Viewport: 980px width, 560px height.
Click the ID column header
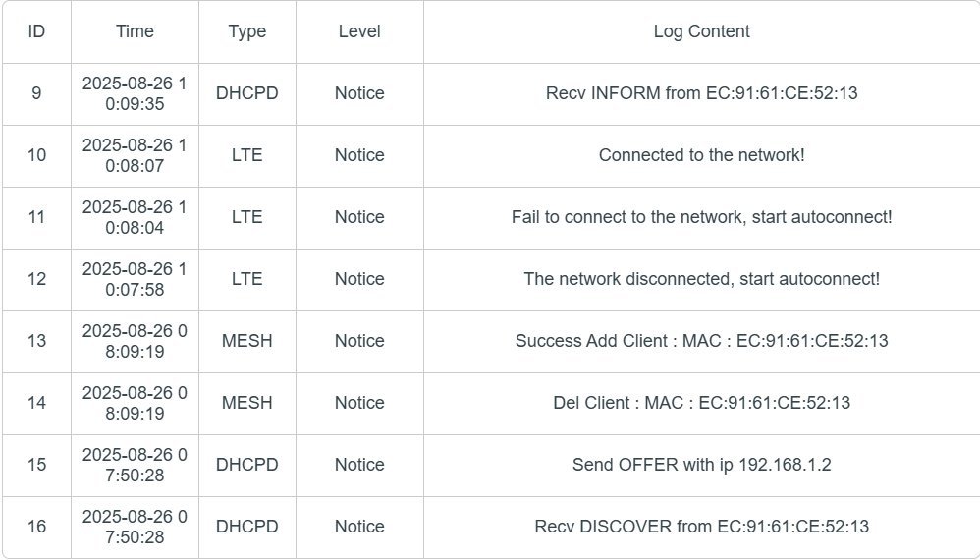tap(36, 31)
